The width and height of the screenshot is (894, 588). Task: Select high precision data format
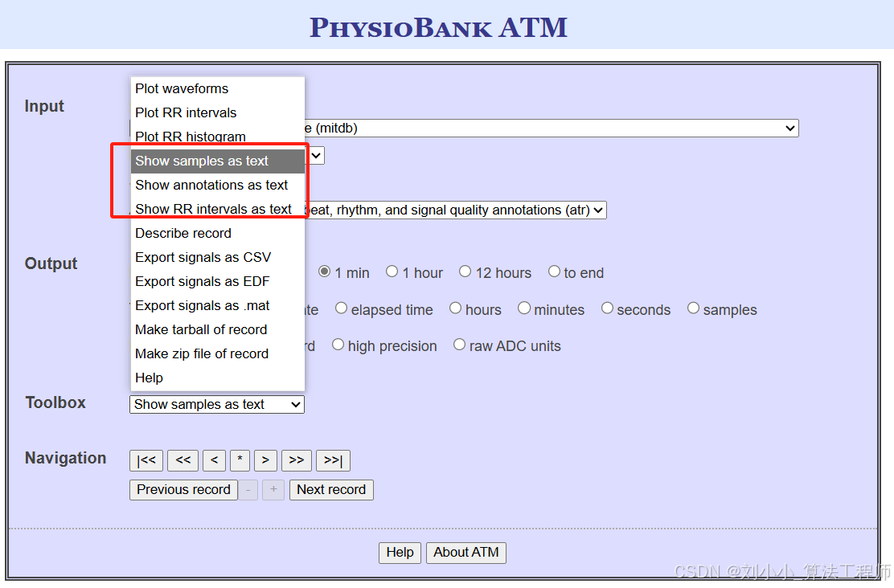(338, 345)
